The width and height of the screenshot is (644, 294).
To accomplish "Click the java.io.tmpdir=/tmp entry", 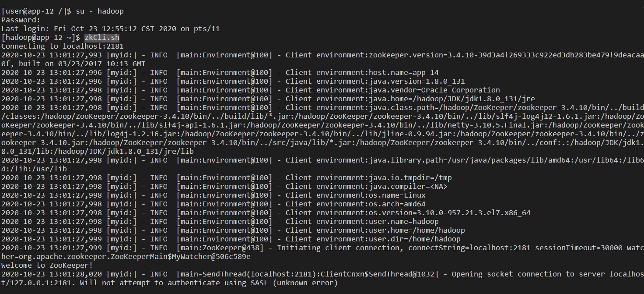I will click(x=410, y=178).
